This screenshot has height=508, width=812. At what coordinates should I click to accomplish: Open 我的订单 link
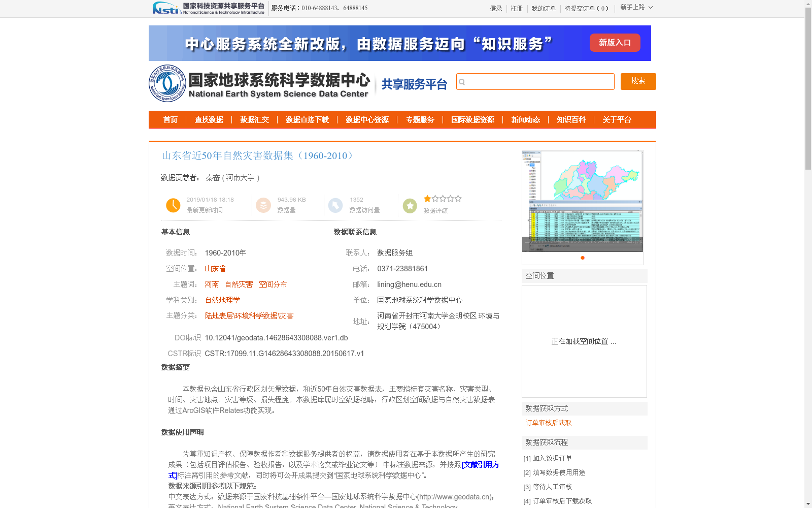point(544,9)
